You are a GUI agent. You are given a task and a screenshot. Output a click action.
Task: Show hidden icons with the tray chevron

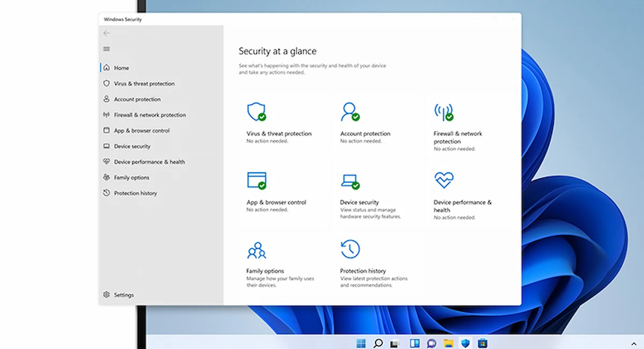click(x=634, y=343)
